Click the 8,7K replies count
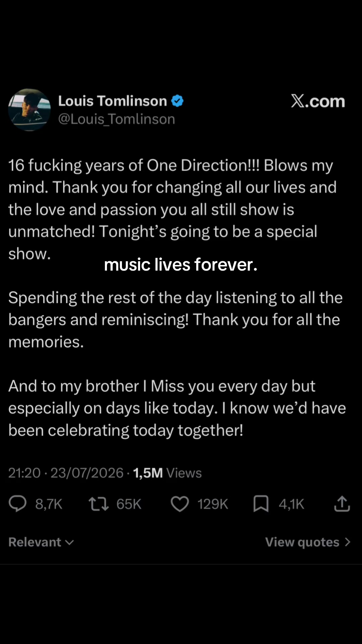The image size is (362, 644). [x=49, y=504]
